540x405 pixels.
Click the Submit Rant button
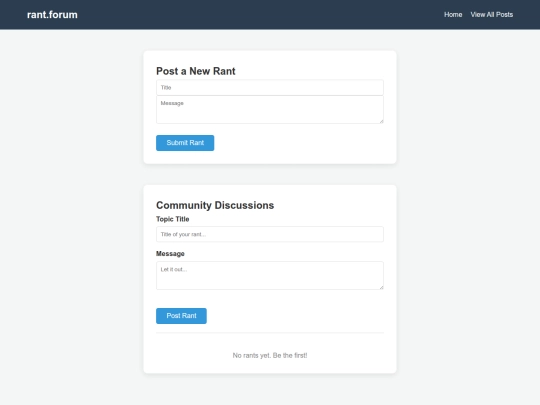[x=185, y=143]
